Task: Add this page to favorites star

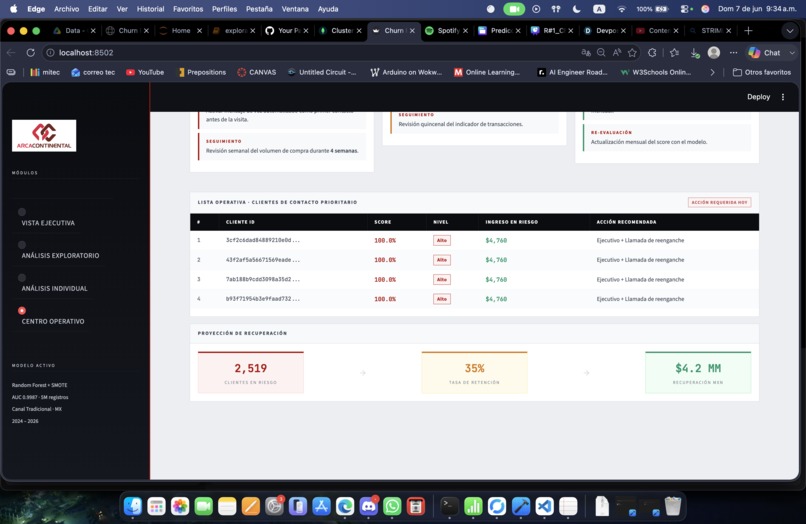Action: pyautogui.click(x=632, y=52)
